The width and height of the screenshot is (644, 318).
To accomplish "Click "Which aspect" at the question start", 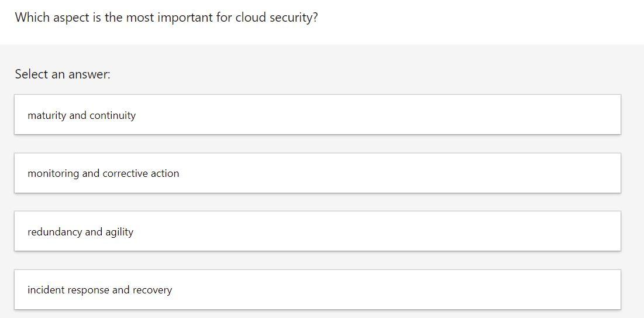I will (x=51, y=18).
